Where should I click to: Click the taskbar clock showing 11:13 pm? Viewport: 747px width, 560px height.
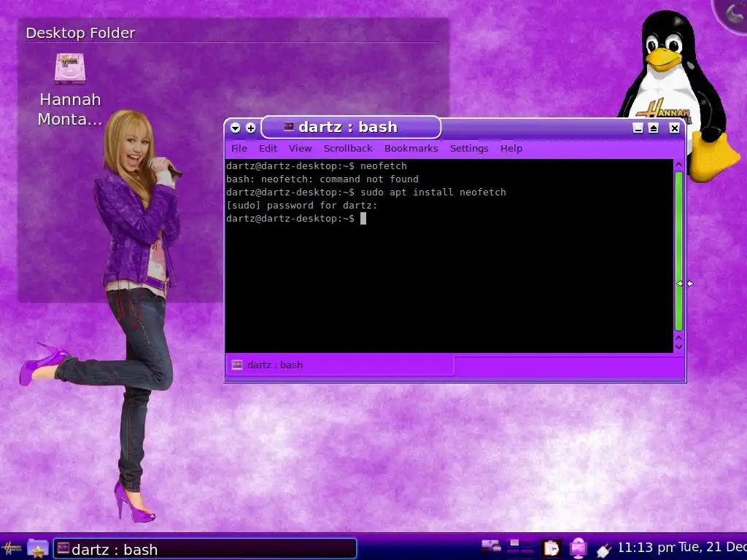click(646, 548)
